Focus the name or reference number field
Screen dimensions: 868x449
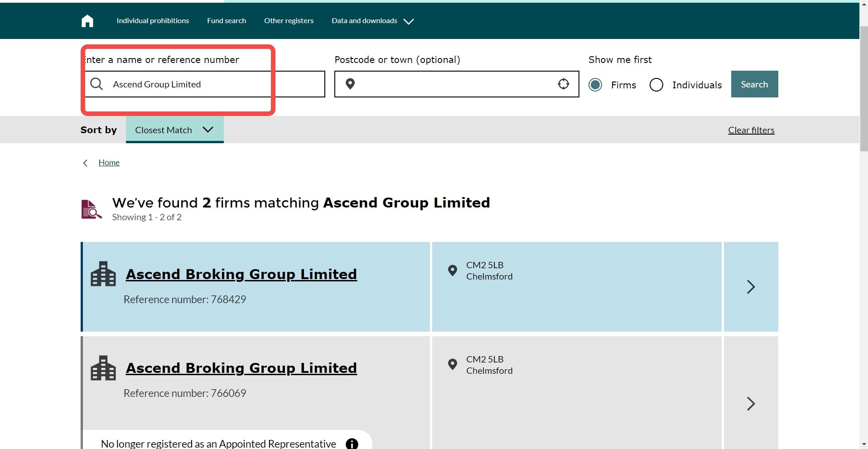(203, 84)
